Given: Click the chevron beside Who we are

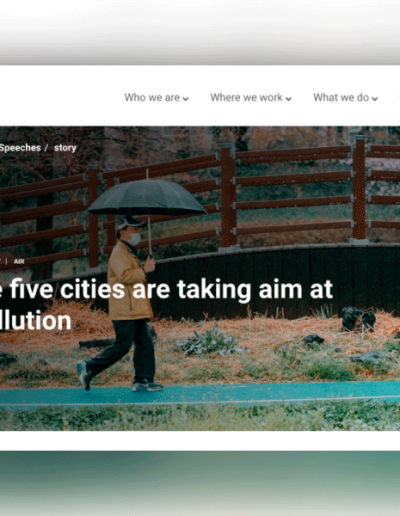Looking at the screenshot, I should 186,99.
